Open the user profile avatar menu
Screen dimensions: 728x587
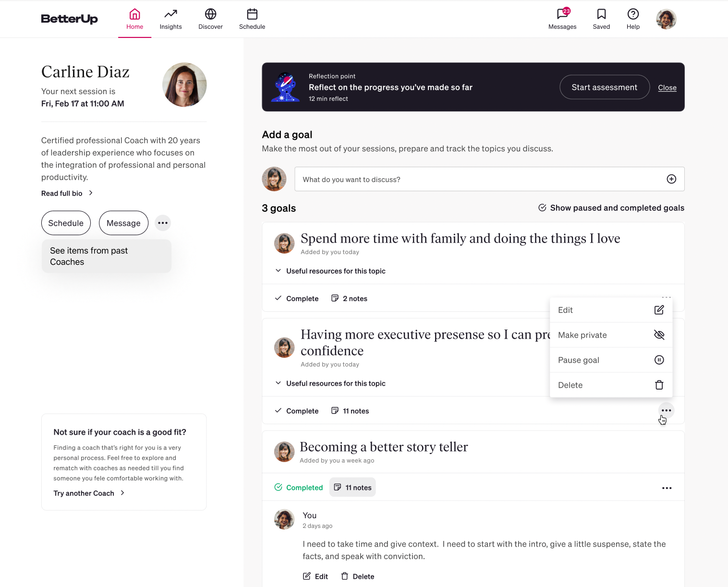click(666, 19)
